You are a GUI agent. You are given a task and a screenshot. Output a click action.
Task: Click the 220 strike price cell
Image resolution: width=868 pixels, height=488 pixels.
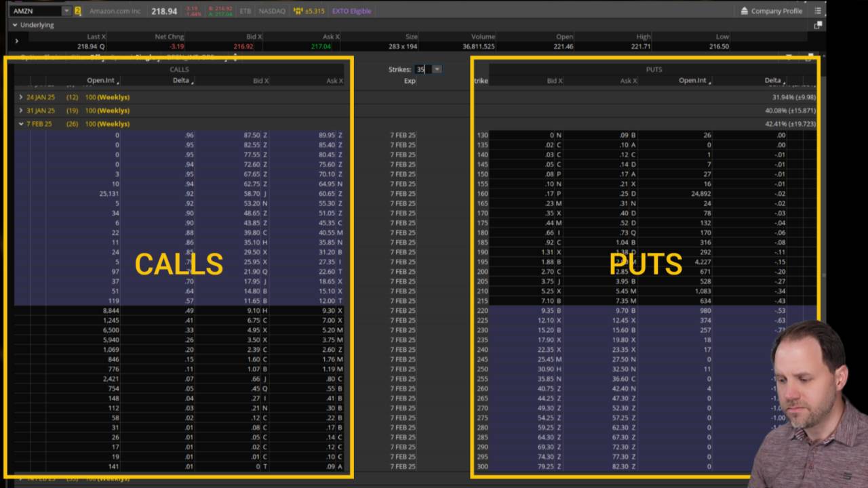pos(482,311)
